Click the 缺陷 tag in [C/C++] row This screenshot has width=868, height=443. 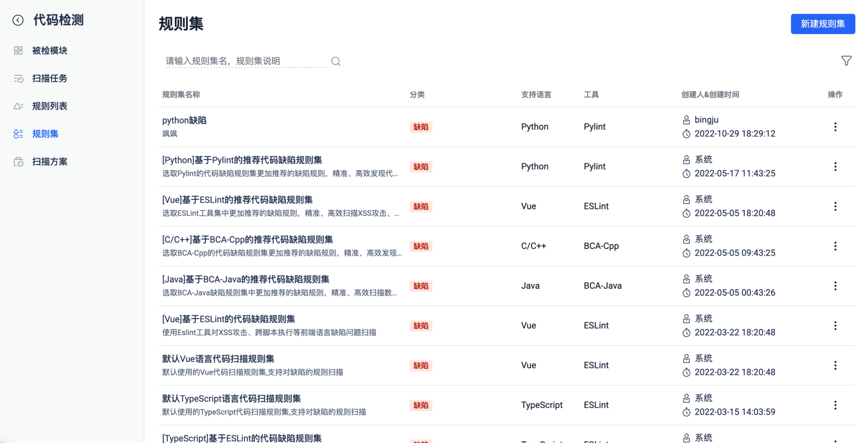(421, 246)
